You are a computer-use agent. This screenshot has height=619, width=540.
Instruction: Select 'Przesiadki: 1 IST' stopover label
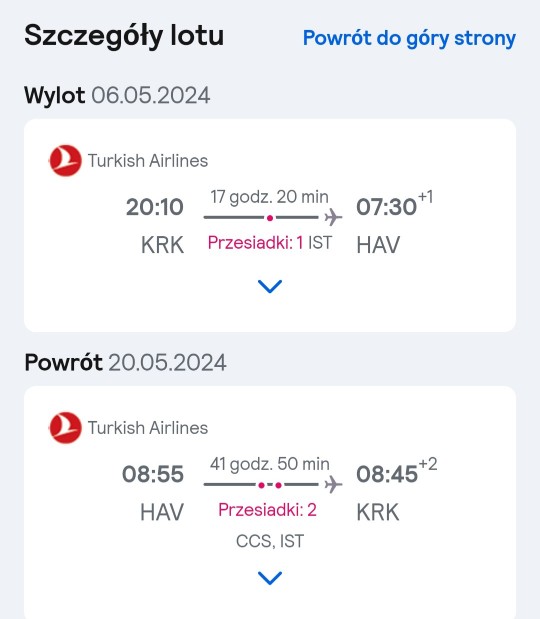click(270, 243)
